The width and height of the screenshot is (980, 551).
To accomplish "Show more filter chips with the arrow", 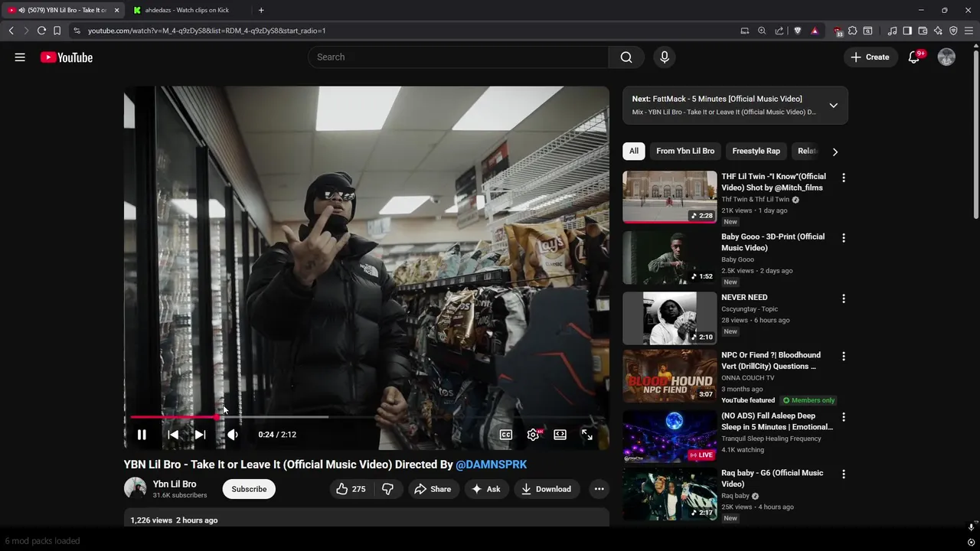I will pos(835,152).
